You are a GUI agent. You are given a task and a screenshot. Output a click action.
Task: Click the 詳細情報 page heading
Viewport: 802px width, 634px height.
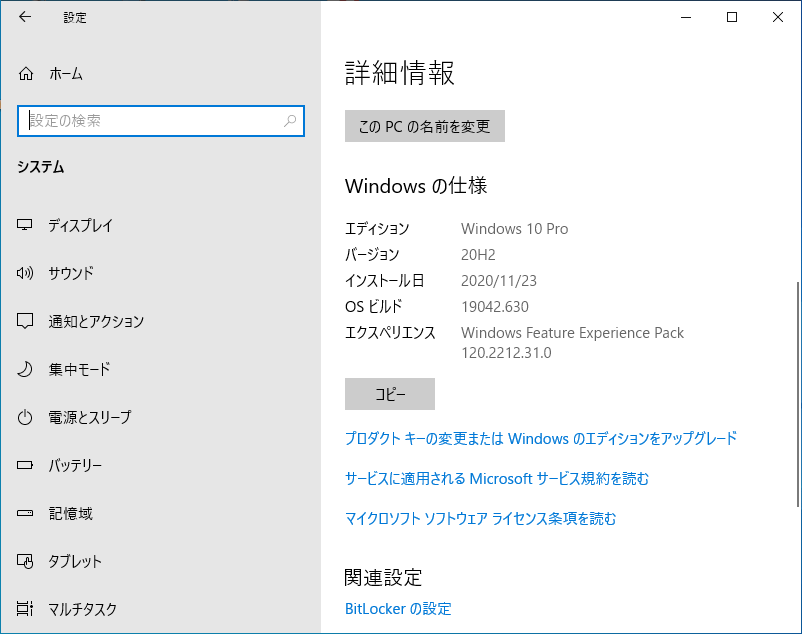399,73
